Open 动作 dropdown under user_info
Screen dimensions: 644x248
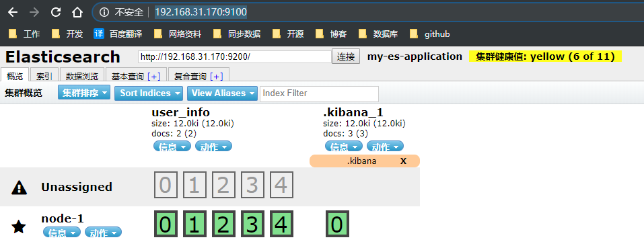tap(213, 147)
